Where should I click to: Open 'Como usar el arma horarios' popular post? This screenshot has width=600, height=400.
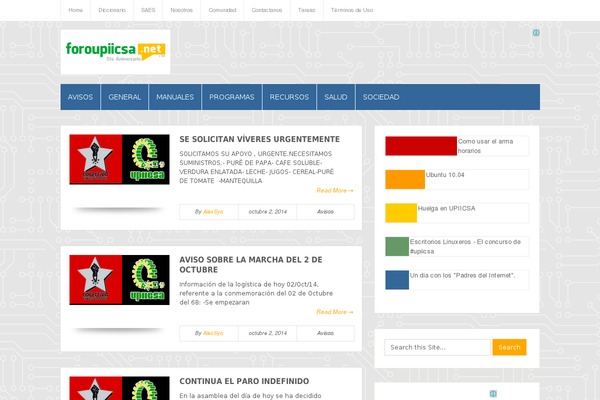(485, 146)
